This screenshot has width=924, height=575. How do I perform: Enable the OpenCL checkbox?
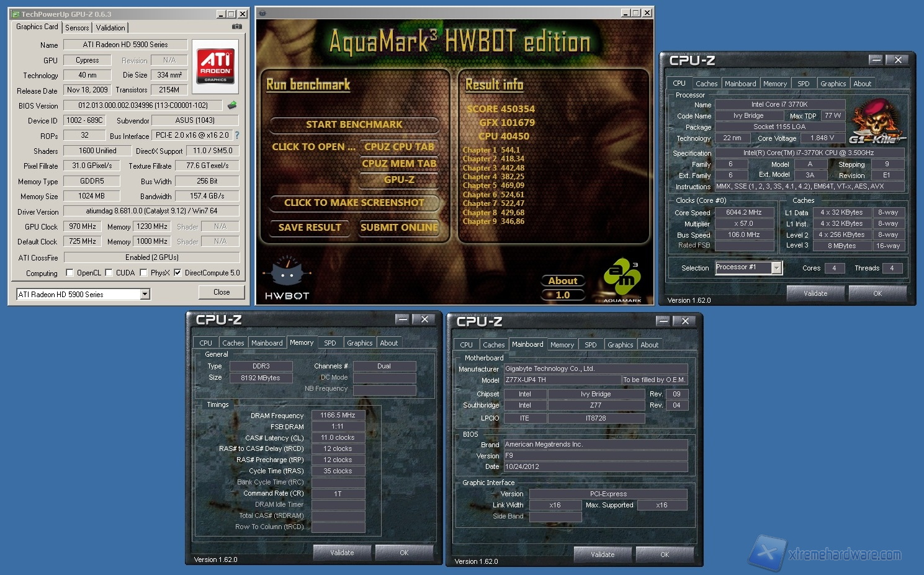pos(70,273)
